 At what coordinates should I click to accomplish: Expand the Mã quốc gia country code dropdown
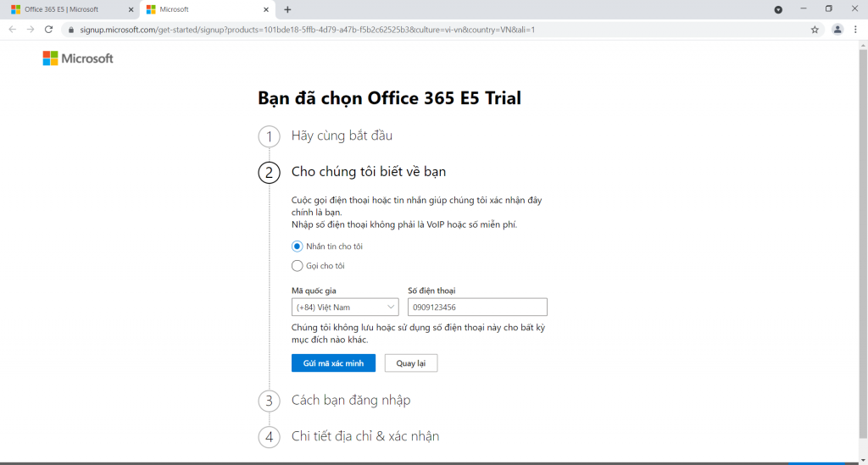click(345, 307)
